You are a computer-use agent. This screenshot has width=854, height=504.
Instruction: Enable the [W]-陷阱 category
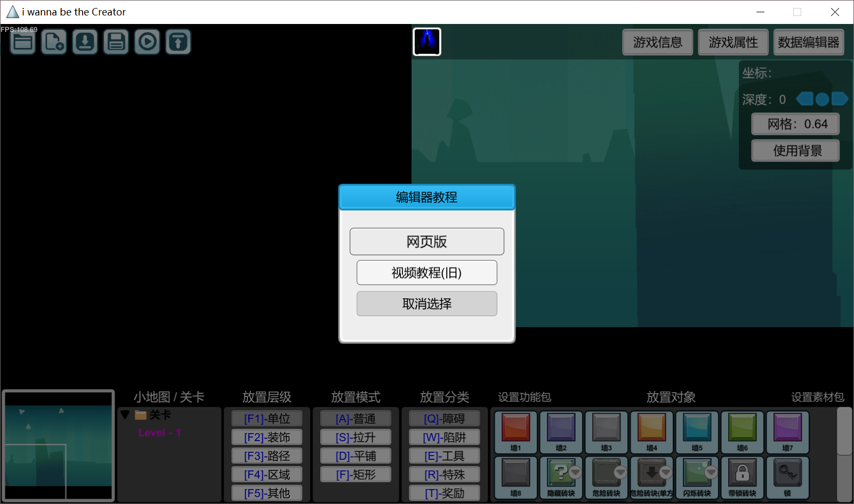(445, 437)
